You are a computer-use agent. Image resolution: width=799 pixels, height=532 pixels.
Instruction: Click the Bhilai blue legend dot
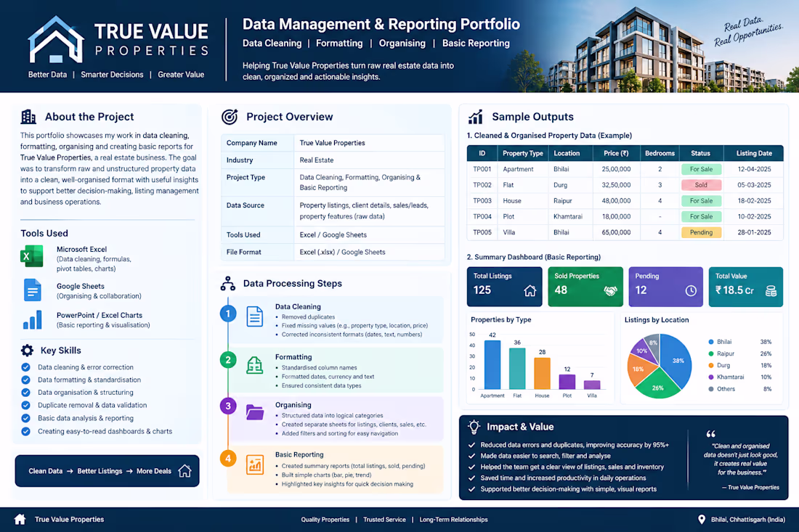coord(711,342)
